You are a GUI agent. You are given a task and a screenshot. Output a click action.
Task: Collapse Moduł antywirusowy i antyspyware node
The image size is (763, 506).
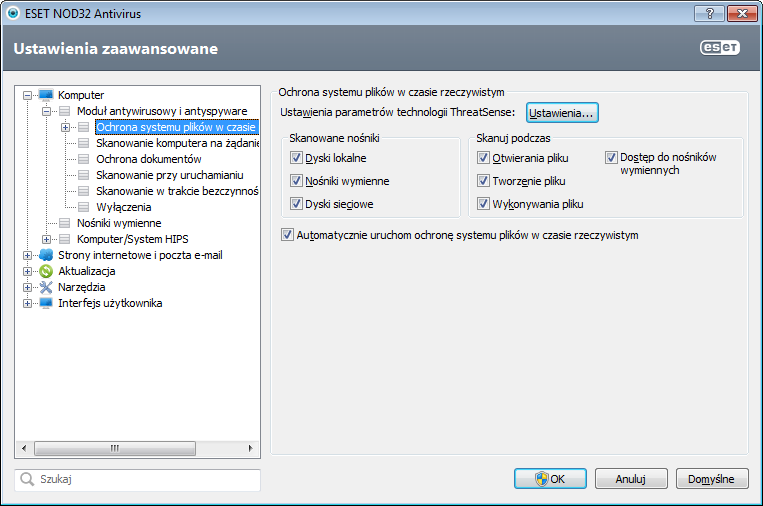click(x=46, y=111)
